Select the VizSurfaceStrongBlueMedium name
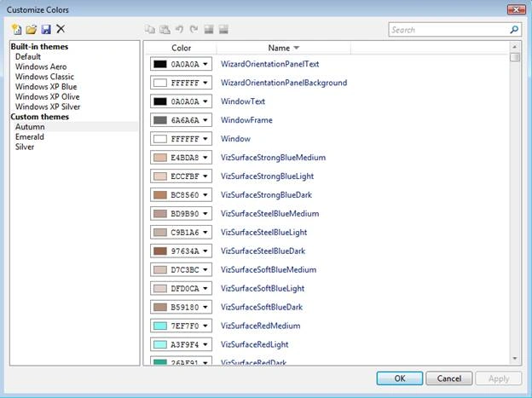 coord(273,158)
